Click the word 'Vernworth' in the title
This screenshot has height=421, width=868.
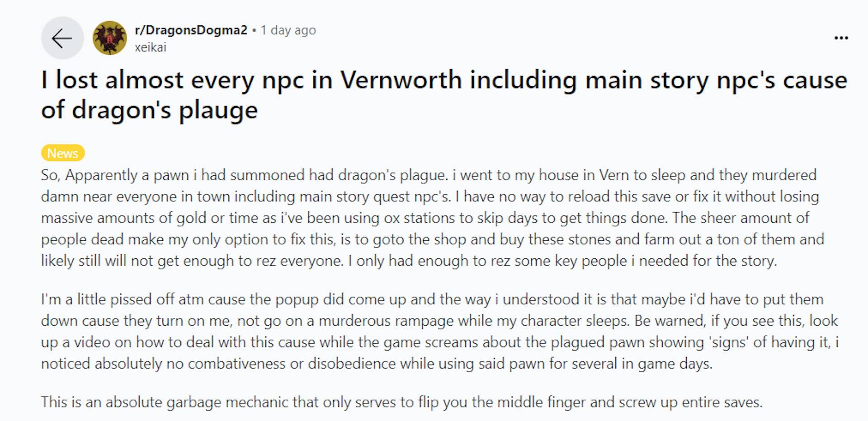point(401,80)
